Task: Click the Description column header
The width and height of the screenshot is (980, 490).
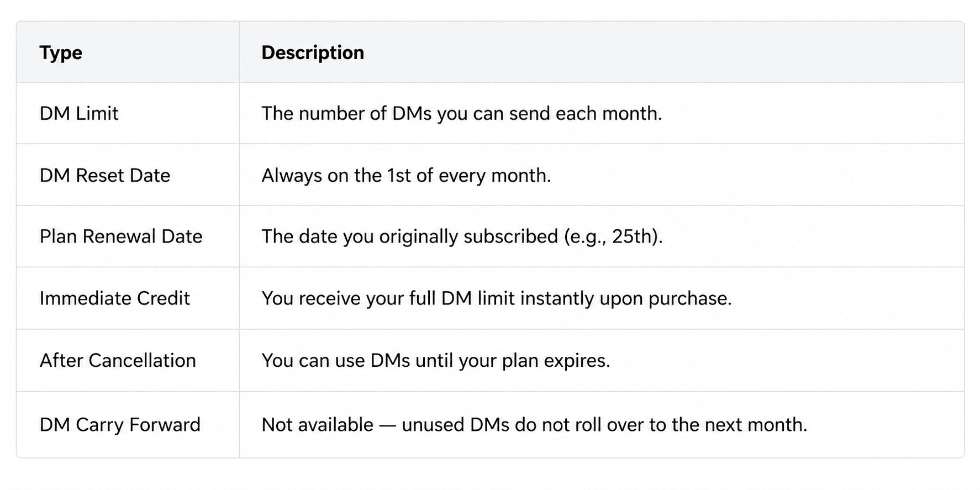Action: coord(313,52)
